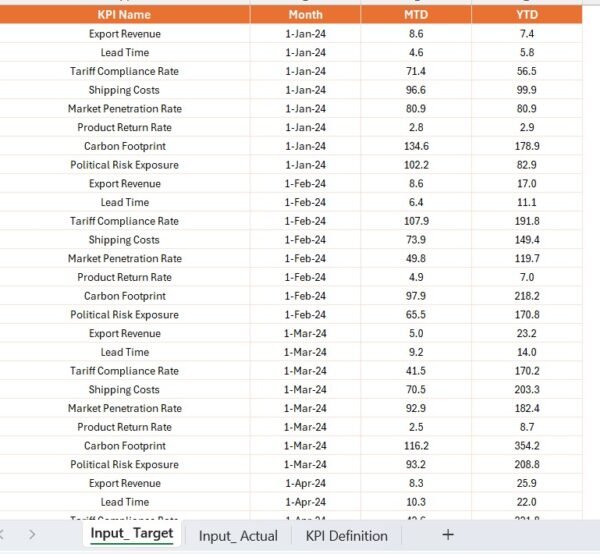Click MTD value 41.5
Viewport: 600px width, 554px height.
[416, 371]
